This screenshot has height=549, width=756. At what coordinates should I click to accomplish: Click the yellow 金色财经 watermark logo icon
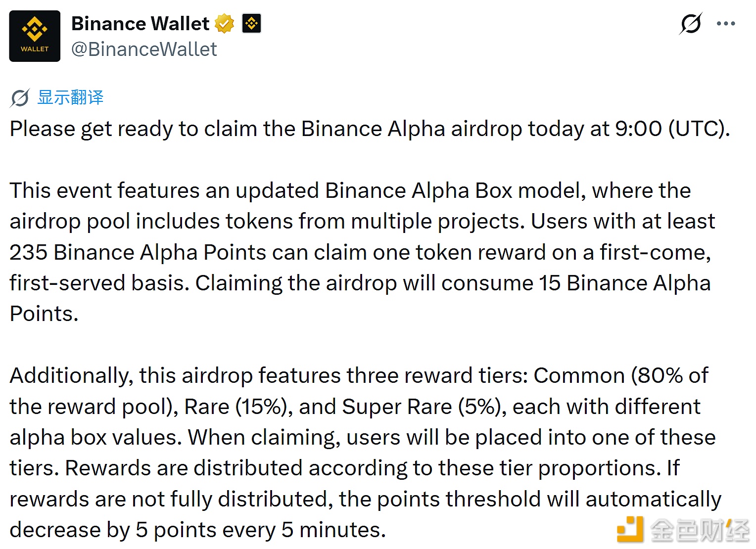630,529
